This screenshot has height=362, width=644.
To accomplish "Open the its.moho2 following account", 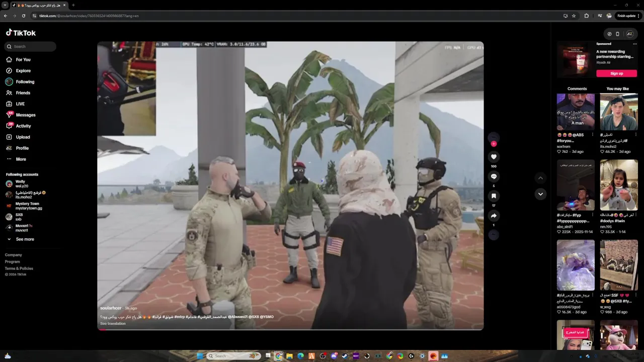I will 25,195.
